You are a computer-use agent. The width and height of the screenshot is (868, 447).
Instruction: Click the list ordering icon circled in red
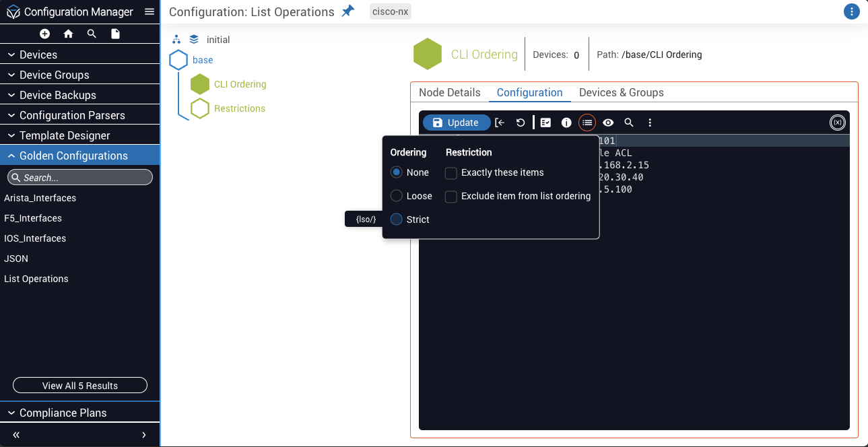(587, 123)
